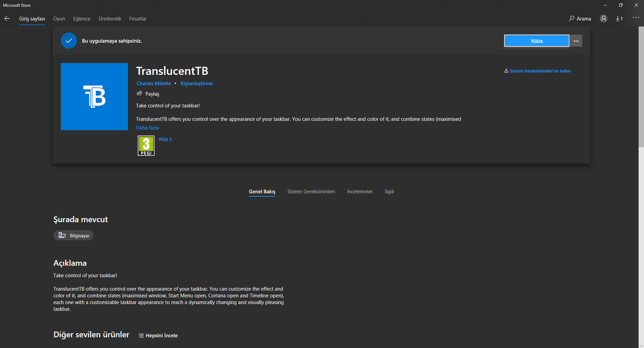This screenshot has width=644, height=348.
Task: Open the Arama search
Action: click(580, 19)
